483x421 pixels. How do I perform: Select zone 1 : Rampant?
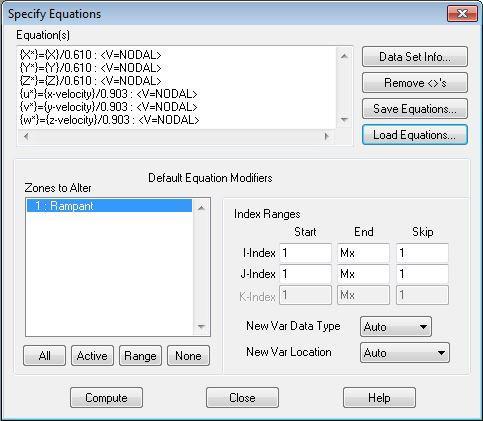(x=109, y=206)
